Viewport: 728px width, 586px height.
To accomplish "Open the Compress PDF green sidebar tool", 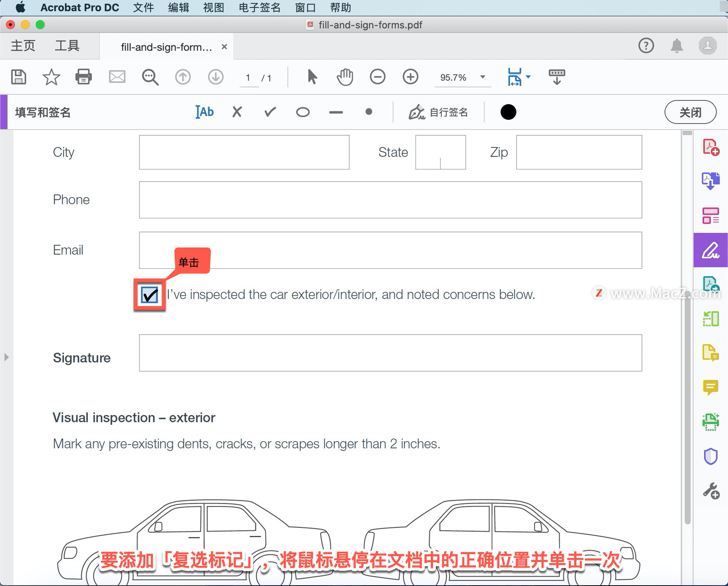I will [711, 319].
